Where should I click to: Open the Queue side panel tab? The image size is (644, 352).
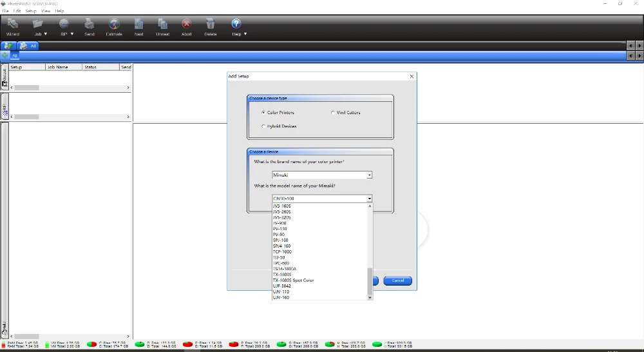point(5,77)
